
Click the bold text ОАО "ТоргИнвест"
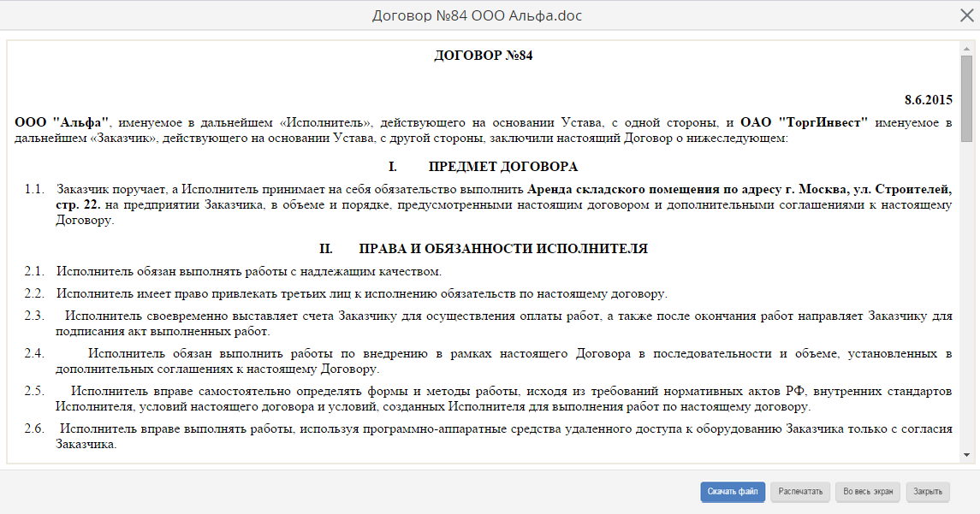[804, 122]
